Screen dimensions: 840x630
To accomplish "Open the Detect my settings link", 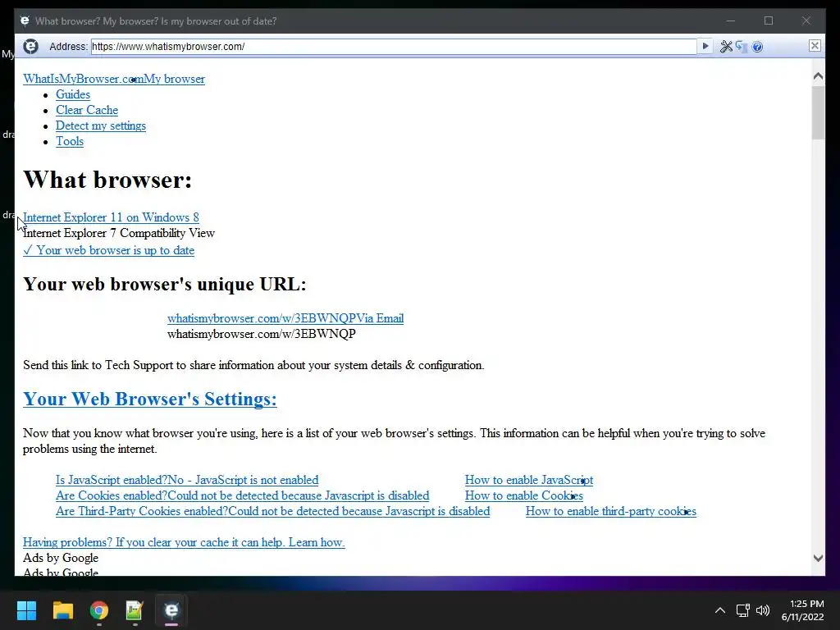I will tap(101, 126).
